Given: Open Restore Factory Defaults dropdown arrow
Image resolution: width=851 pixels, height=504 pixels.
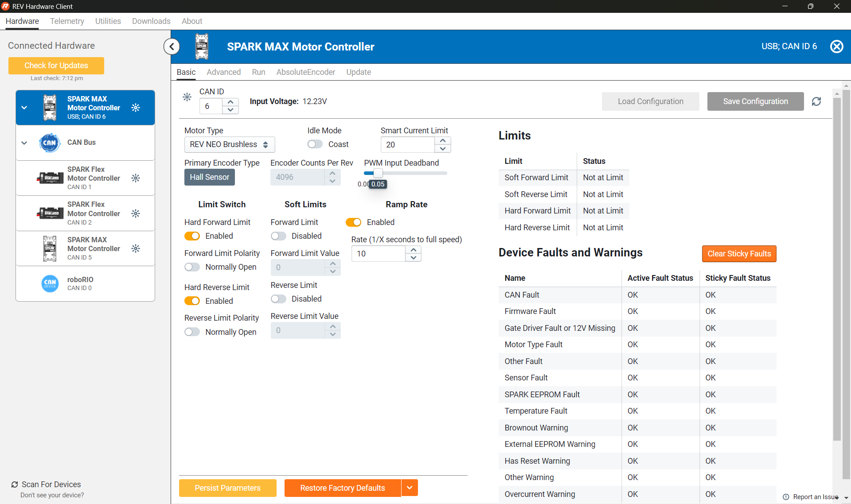Looking at the screenshot, I should pyautogui.click(x=410, y=488).
